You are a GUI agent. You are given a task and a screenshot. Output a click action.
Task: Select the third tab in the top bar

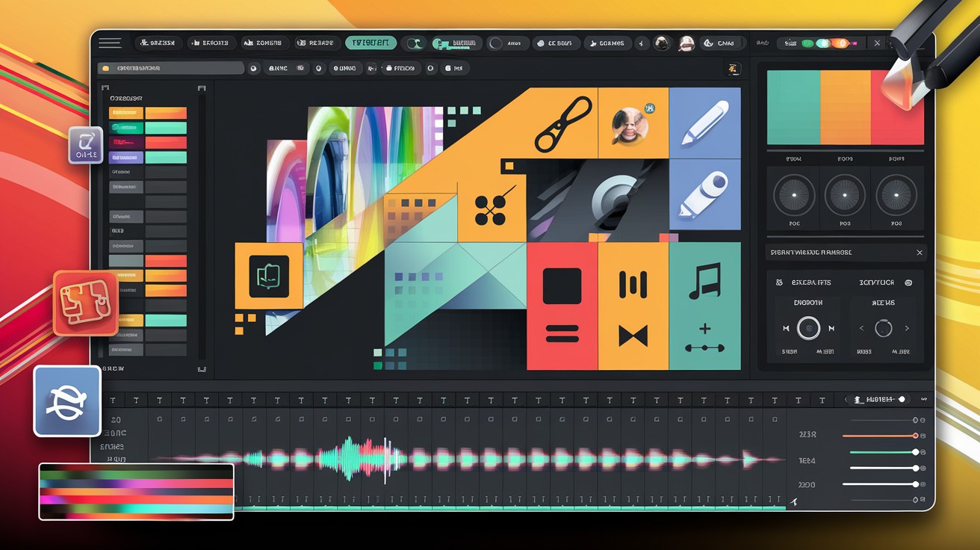264,43
